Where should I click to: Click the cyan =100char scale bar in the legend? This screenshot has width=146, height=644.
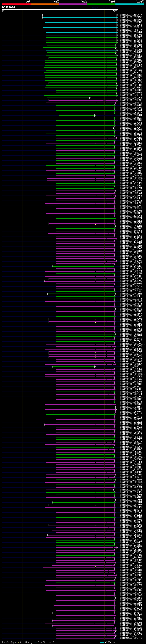click(x=102, y=642)
